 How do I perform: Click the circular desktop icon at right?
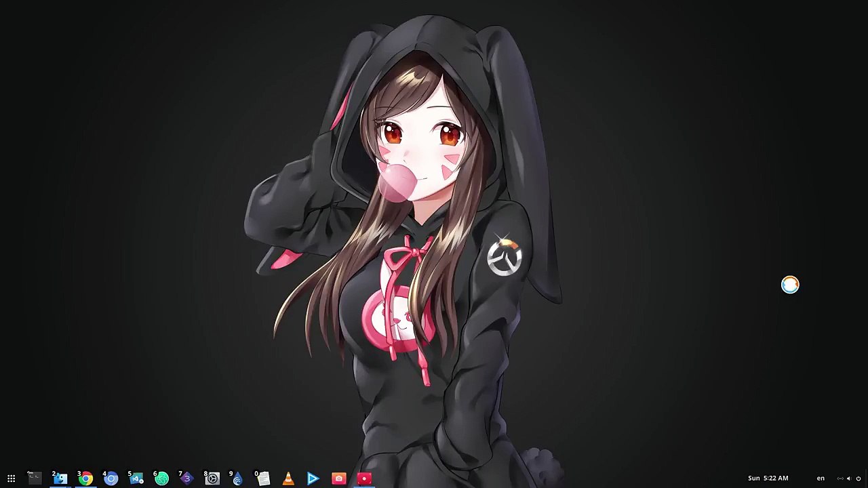(790, 285)
